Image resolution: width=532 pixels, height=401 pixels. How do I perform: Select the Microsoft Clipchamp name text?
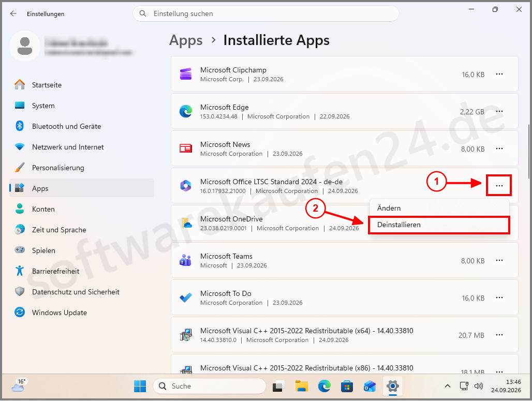click(233, 70)
